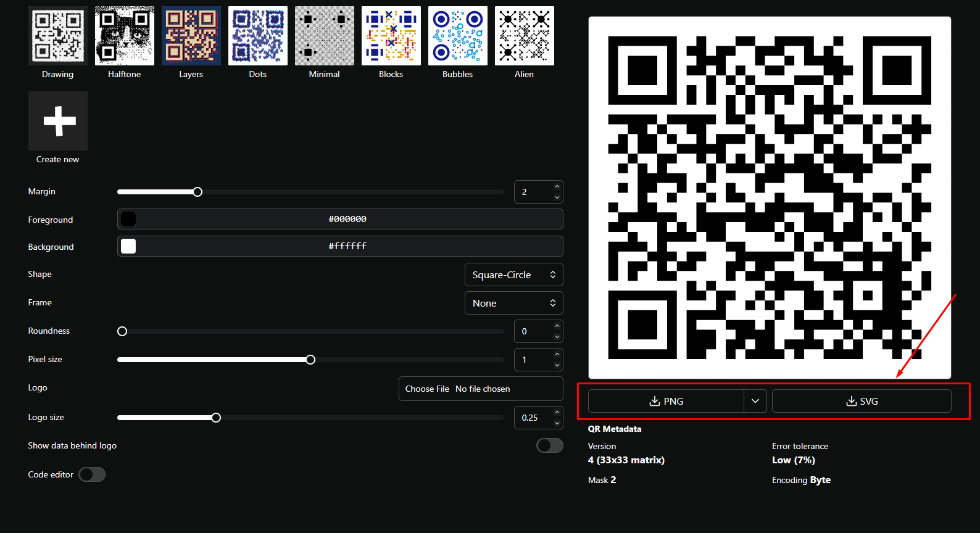Click the generated QR code preview

770,197
